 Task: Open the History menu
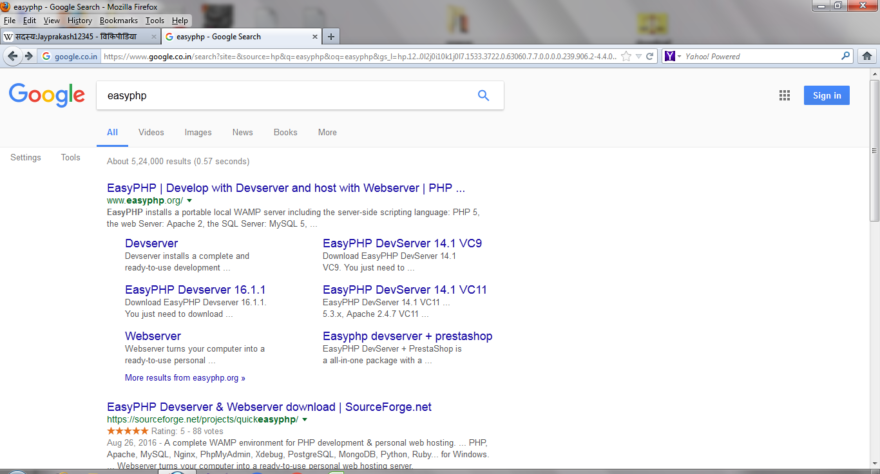pos(80,20)
